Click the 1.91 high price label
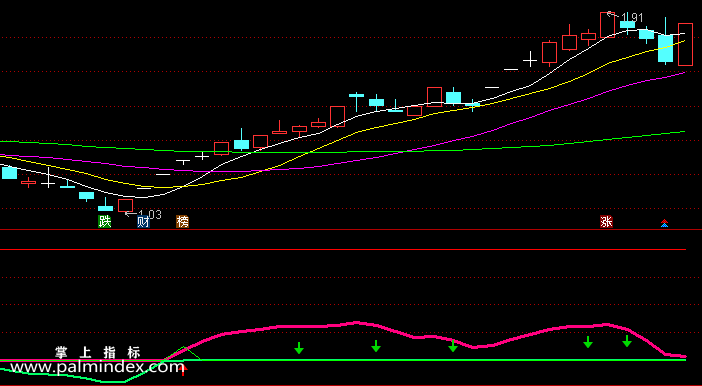Screen dimensions: 702x386 (x=632, y=18)
